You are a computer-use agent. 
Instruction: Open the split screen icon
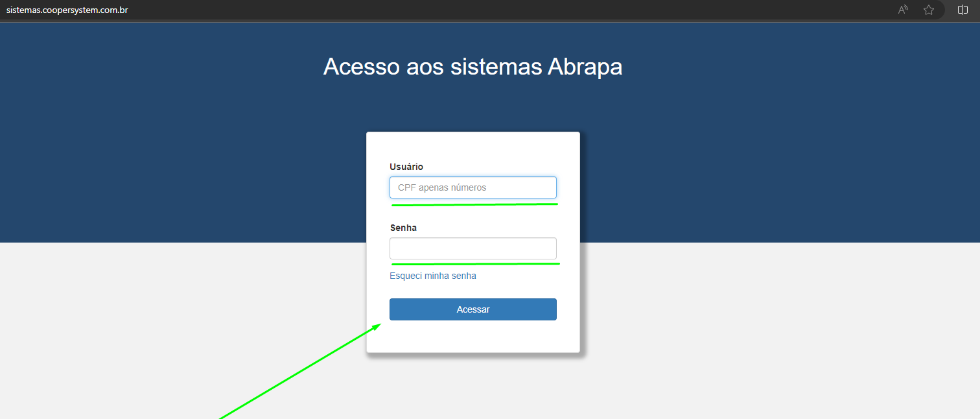962,10
